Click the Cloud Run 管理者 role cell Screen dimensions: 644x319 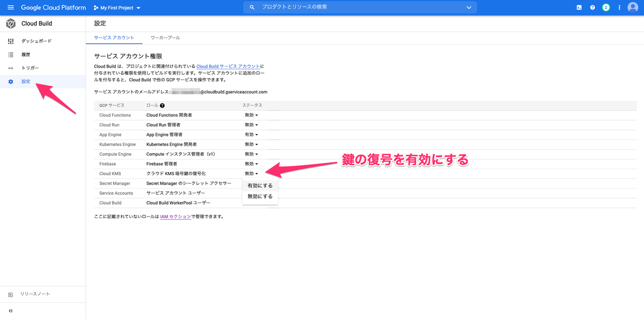tap(164, 125)
